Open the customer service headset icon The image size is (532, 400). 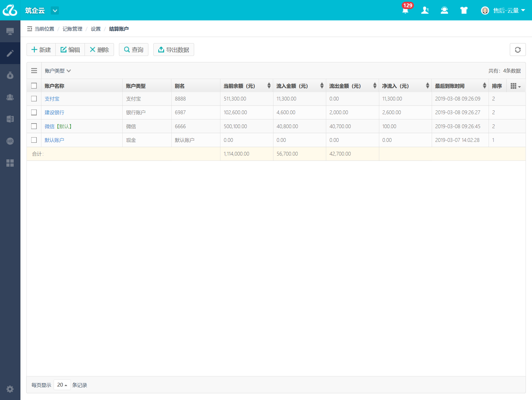point(444,10)
